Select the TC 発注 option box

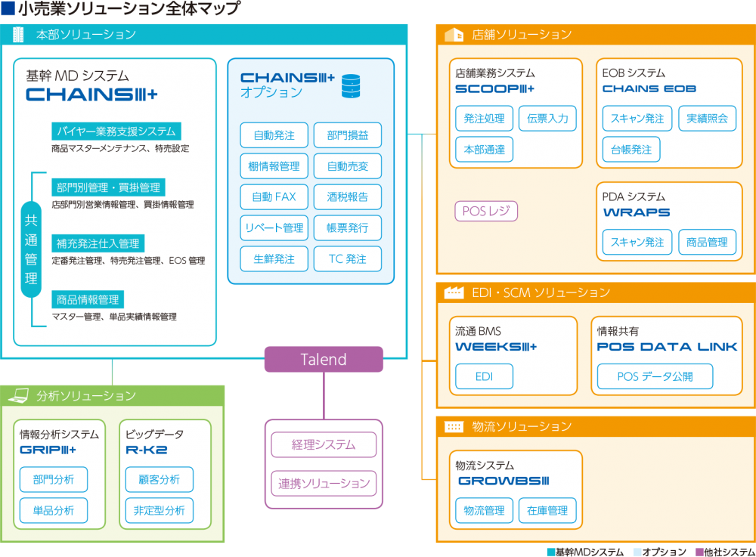click(348, 259)
